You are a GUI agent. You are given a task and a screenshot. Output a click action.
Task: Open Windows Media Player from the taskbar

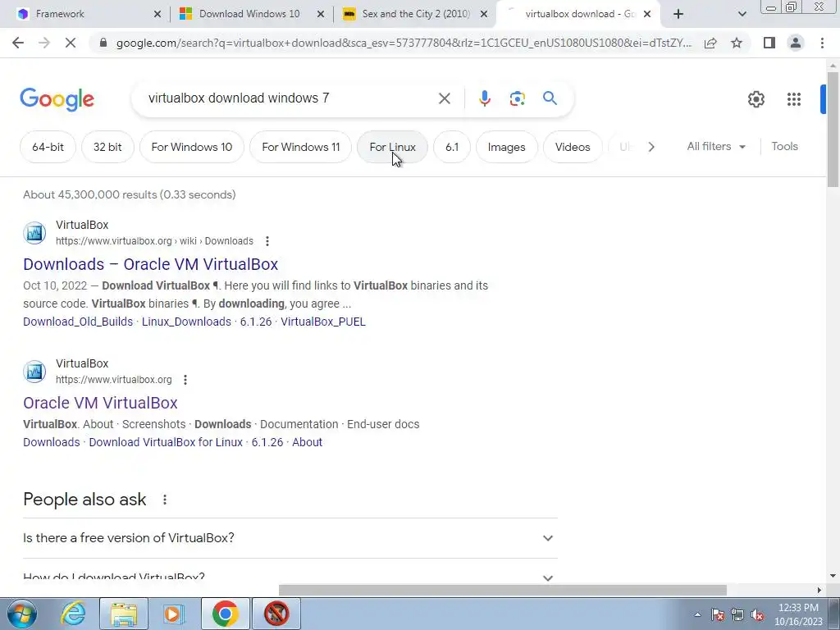point(174,614)
